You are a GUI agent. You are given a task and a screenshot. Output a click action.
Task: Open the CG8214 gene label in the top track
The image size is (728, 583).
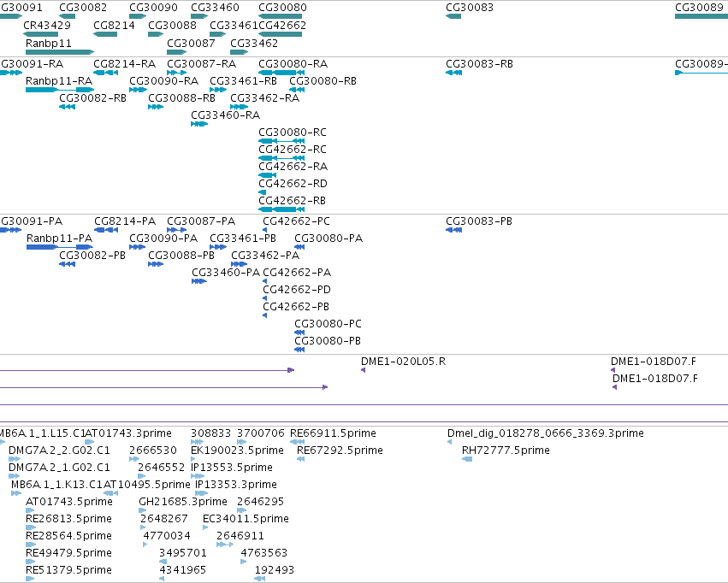click(x=115, y=26)
